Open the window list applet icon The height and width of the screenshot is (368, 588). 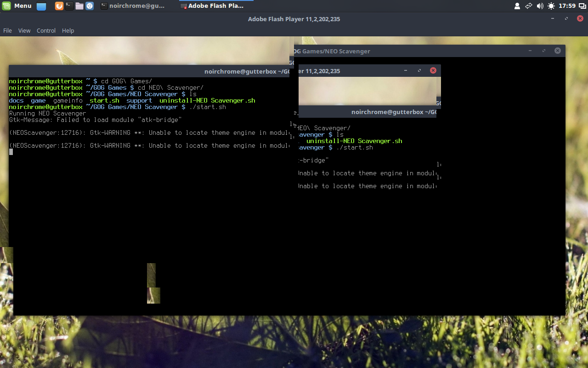582,6
